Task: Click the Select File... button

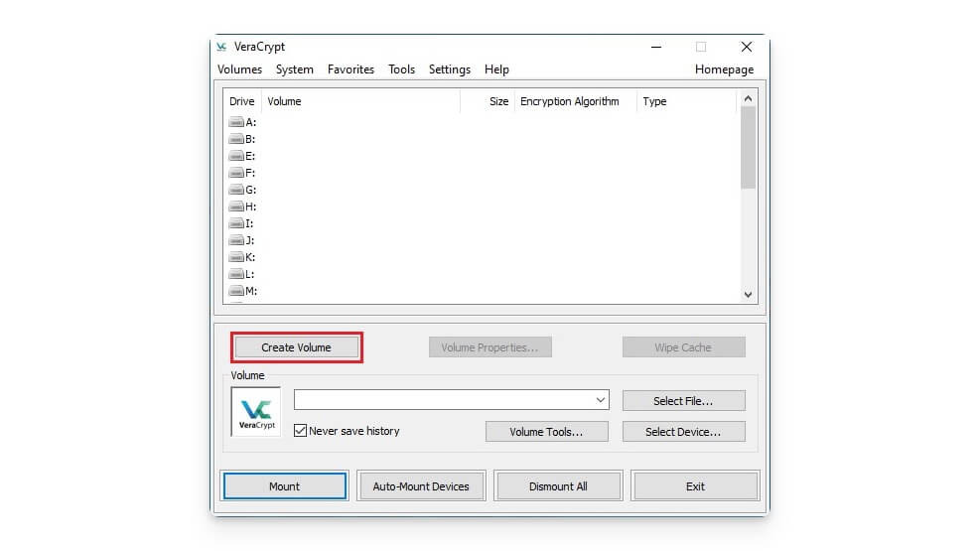Action: [683, 401]
